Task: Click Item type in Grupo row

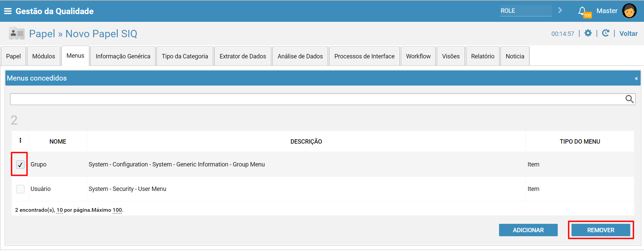Action: pos(533,164)
